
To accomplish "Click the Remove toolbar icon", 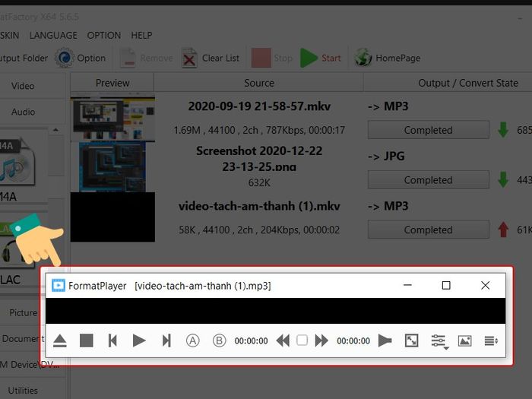I will 128,58.
